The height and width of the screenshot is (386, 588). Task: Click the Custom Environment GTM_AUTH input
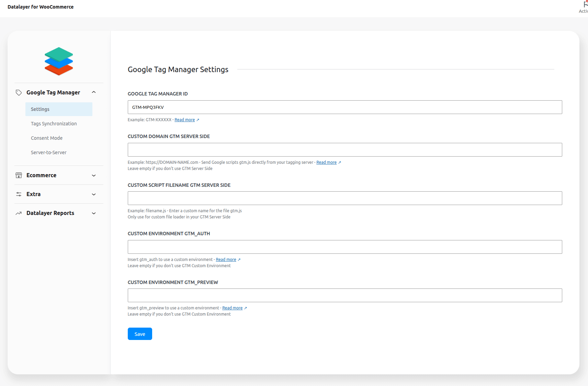coord(345,247)
